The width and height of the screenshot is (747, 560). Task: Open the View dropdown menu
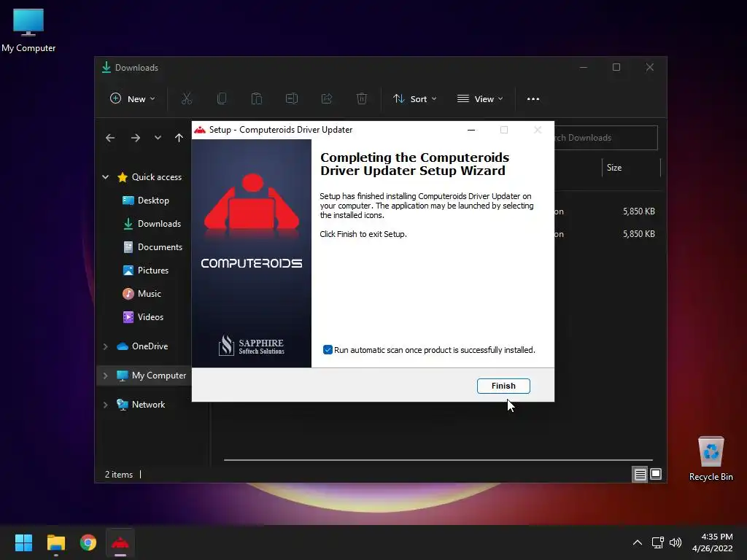click(x=480, y=98)
